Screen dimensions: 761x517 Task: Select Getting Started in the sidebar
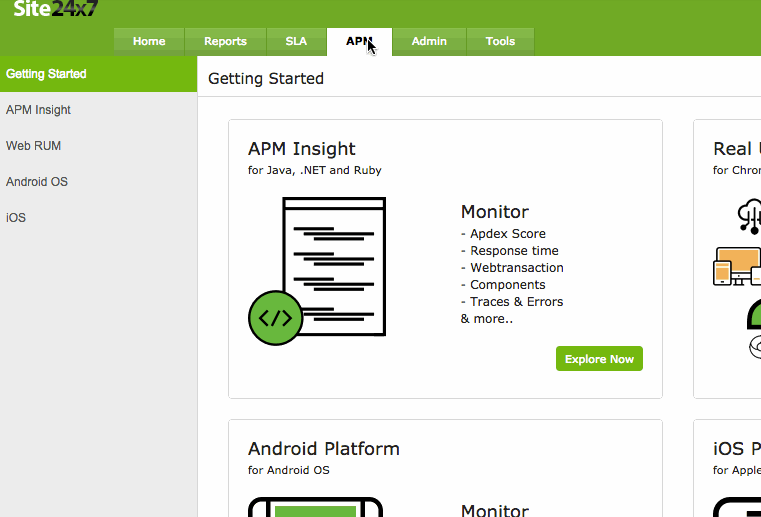click(x=46, y=74)
